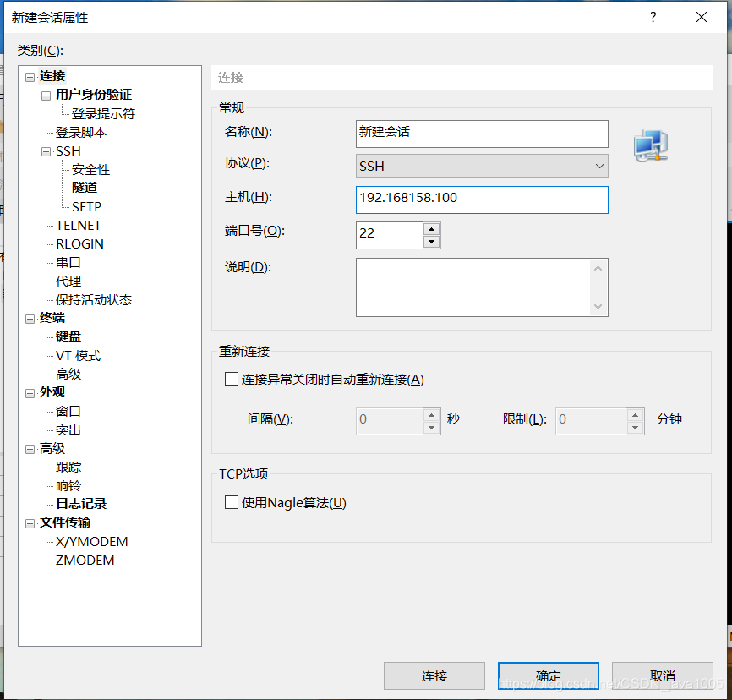The height and width of the screenshot is (700, 732).
Task: Decrease the 限制 minutes value
Action: point(636,427)
